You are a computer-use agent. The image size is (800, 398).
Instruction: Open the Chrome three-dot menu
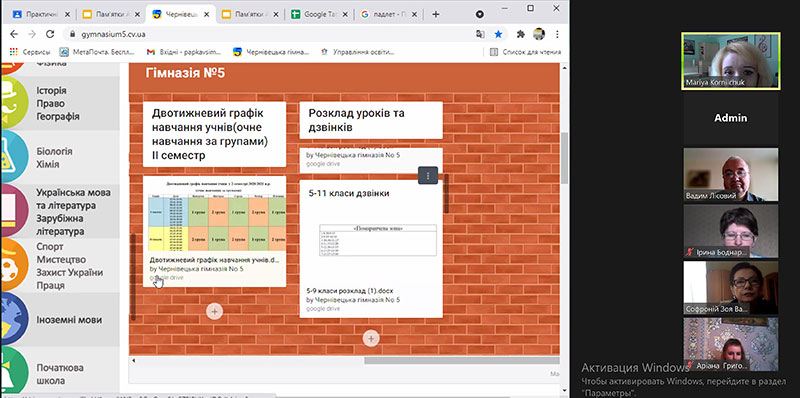point(557,34)
